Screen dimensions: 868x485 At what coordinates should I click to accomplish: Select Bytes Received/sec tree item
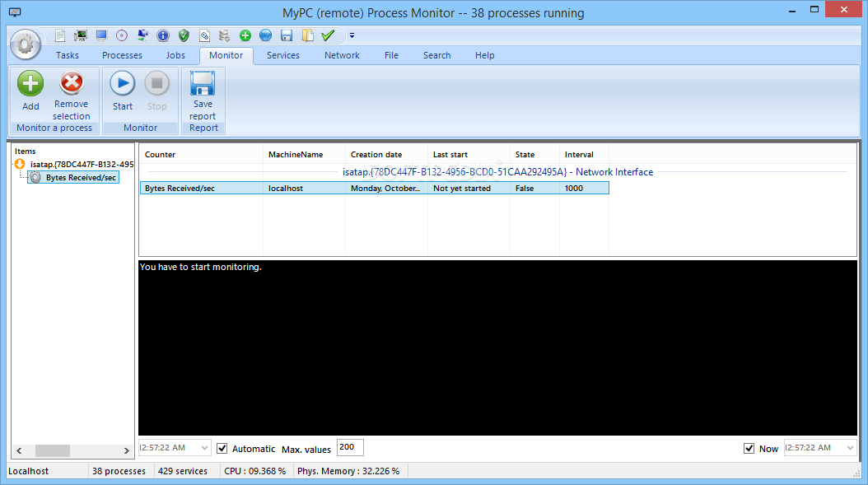point(81,178)
